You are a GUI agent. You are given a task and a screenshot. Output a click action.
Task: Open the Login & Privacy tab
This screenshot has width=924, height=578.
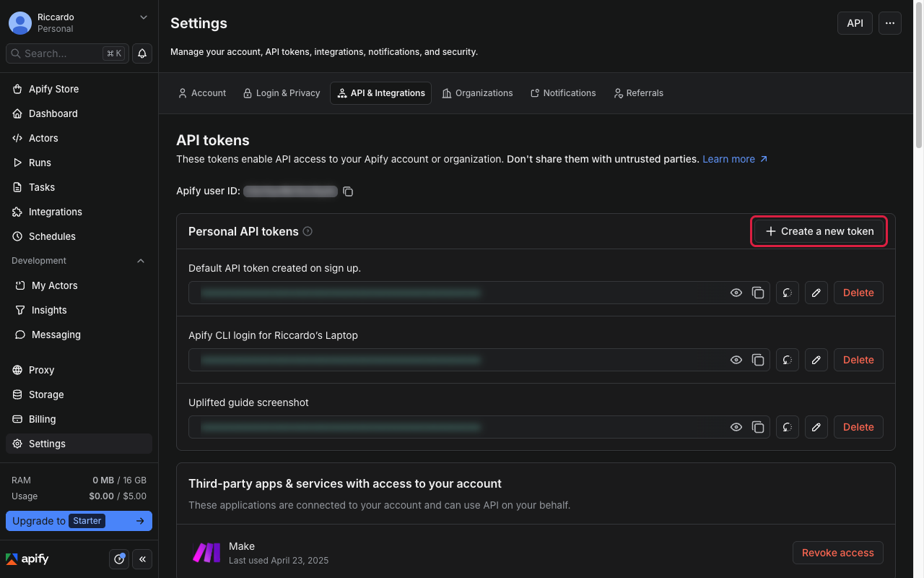[282, 93]
